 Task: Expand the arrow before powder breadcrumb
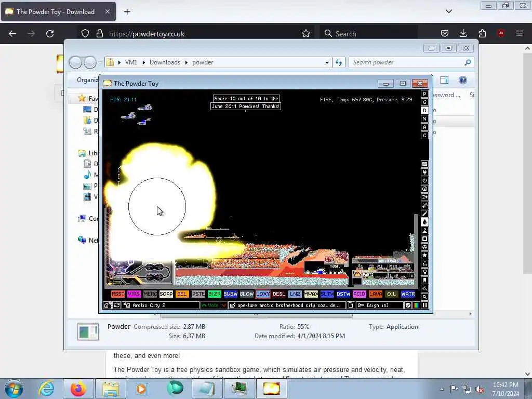(x=187, y=62)
